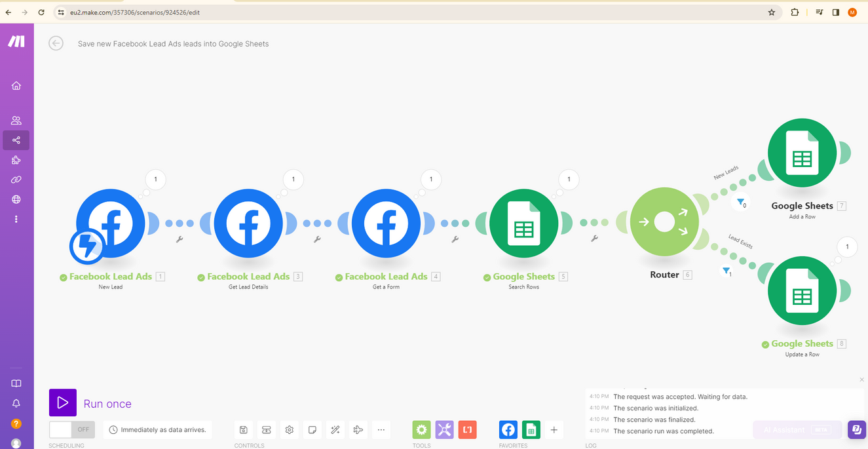Open 'Immediately as data arrives' schedule setting
This screenshot has height=449, width=868.
tap(158, 430)
